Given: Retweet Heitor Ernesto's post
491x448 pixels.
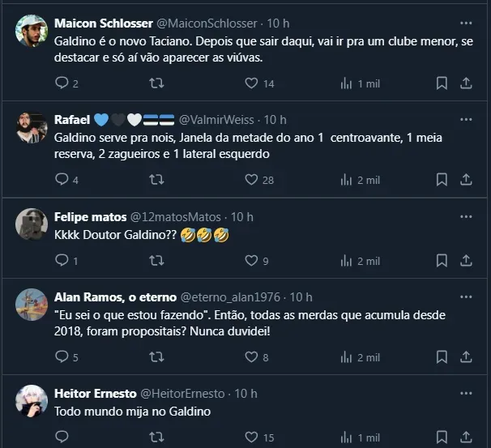Looking at the screenshot, I should (x=158, y=438).
